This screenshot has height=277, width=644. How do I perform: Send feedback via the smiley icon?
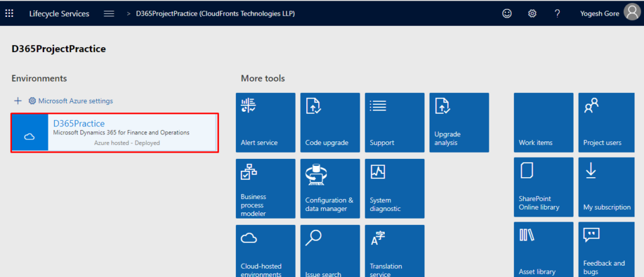tap(508, 14)
